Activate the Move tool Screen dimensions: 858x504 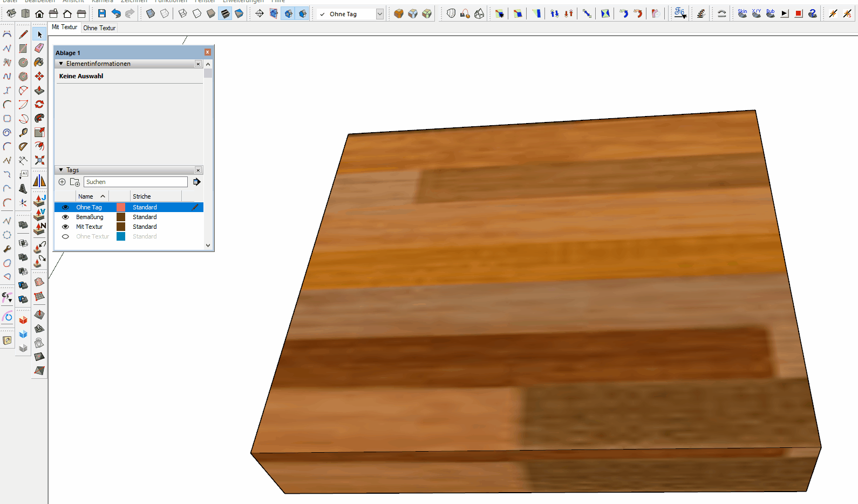coord(39,77)
